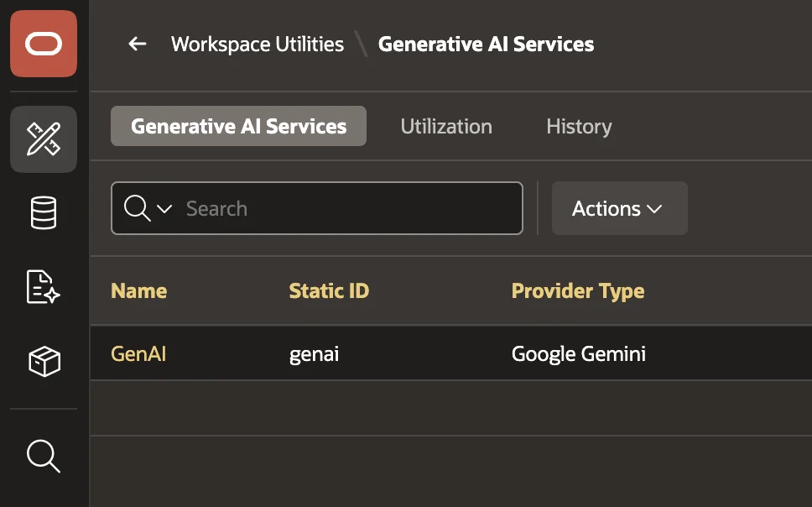
Task: Open Gallery cube icon in sidebar
Action: (44, 361)
